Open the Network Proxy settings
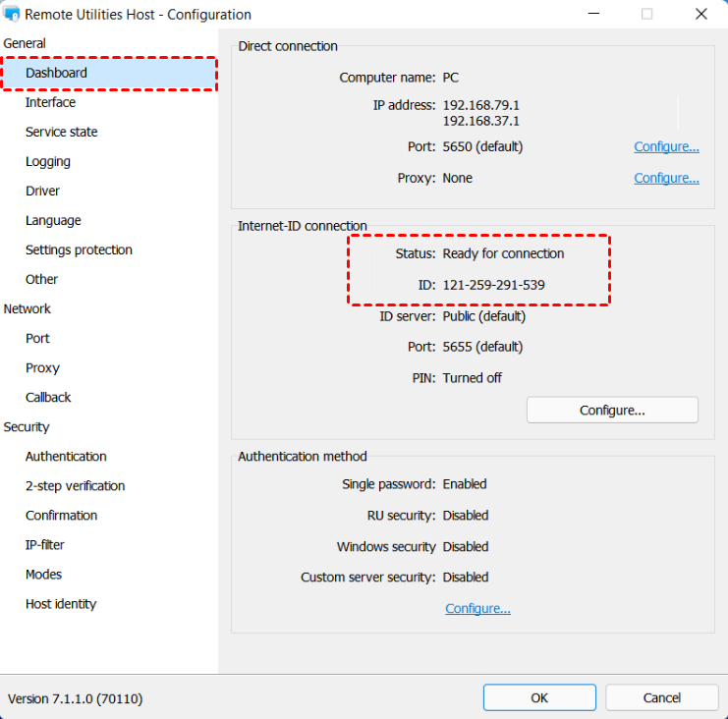This screenshot has width=728, height=719. [42, 367]
